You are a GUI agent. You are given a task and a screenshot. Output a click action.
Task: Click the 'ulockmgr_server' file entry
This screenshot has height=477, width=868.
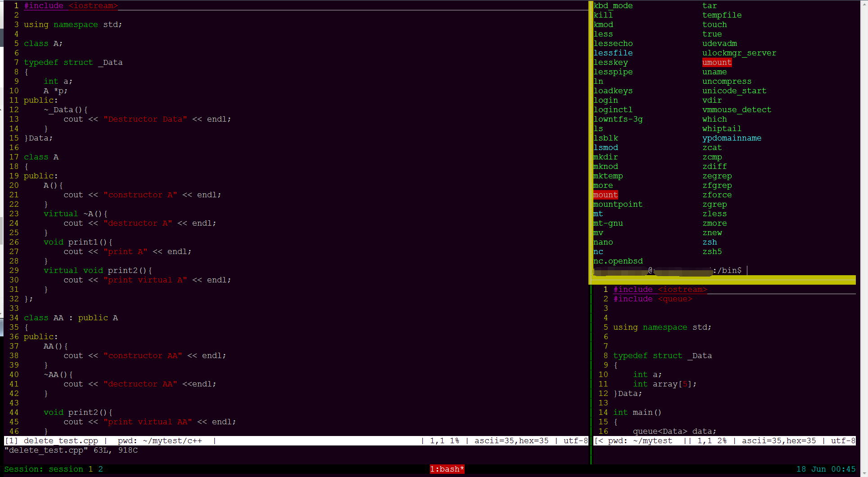pyautogui.click(x=739, y=53)
